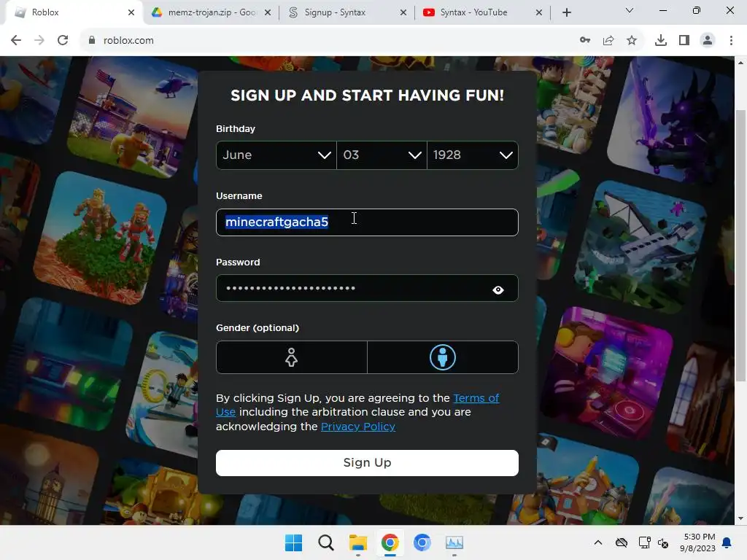Open the Windows Start menu
The width and height of the screenshot is (747, 560).
[293, 542]
